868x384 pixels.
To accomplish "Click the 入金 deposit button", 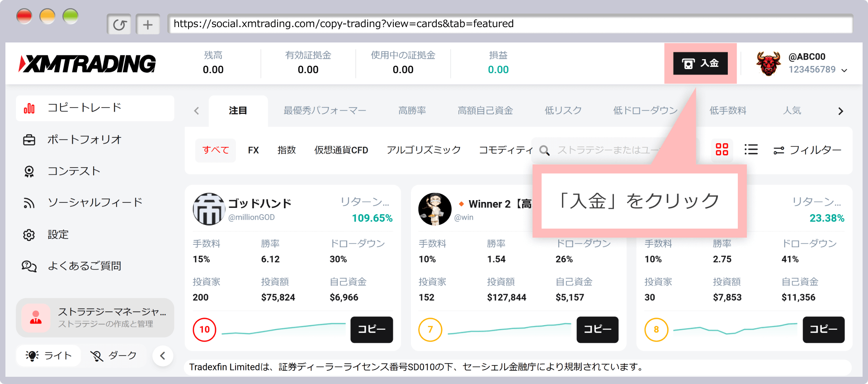I will click(x=700, y=63).
